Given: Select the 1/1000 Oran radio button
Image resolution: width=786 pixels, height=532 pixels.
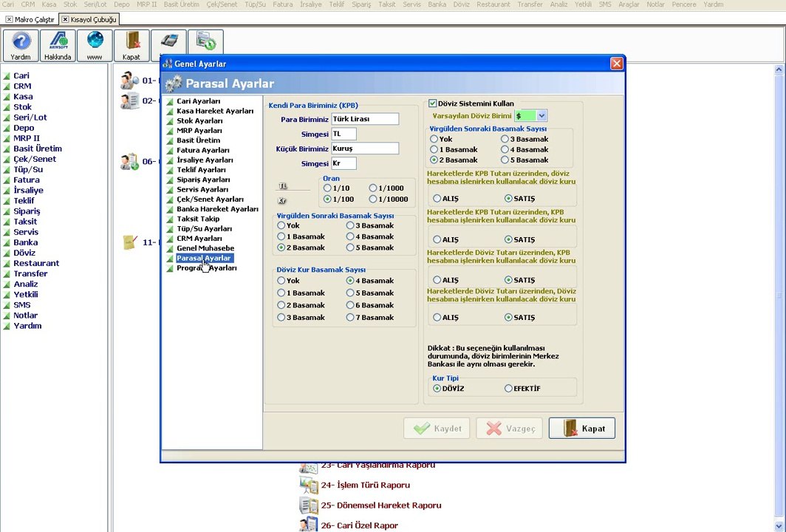Looking at the screenshot, I should pyautogui.click(x=373, y=188).
